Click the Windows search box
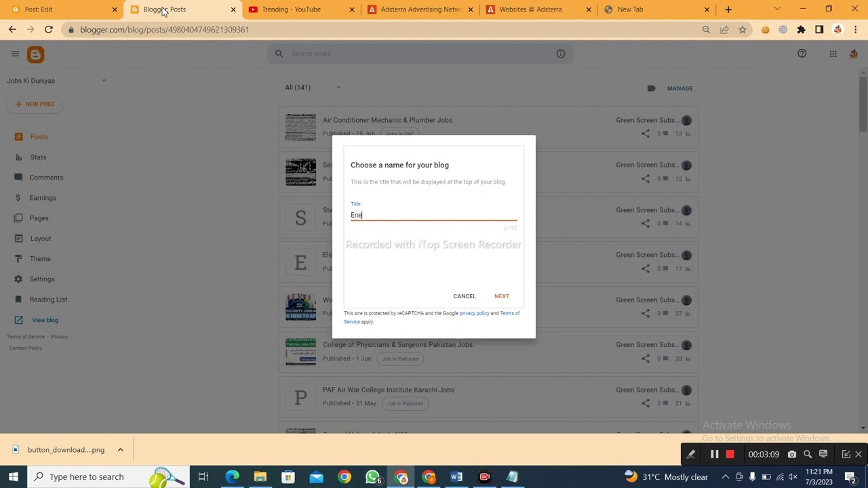 point(111,476)
